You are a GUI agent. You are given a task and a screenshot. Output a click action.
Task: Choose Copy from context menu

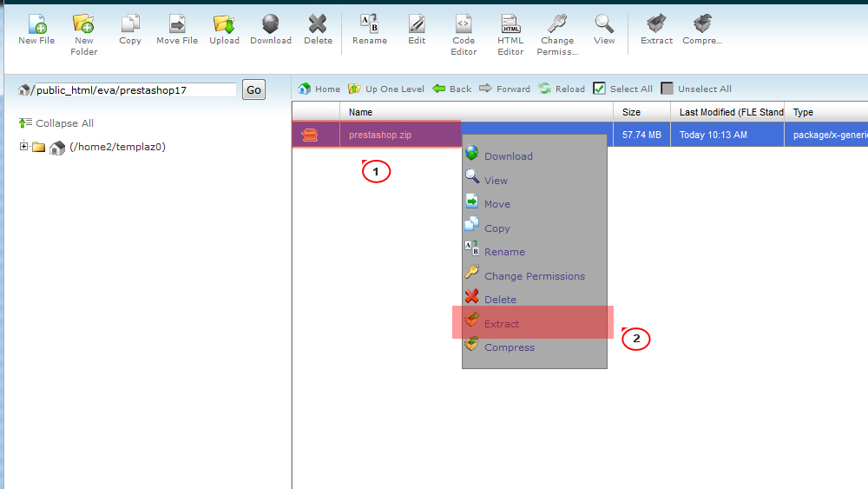(x=497, y=228)
